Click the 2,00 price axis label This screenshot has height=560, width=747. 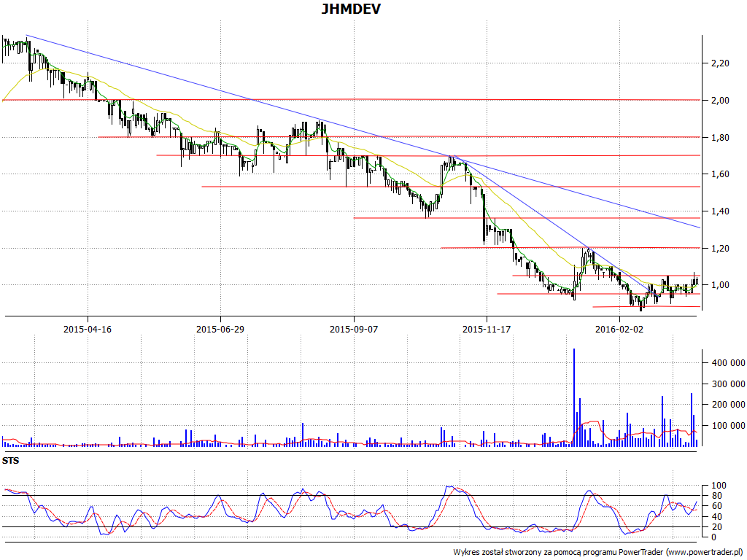[x=720, y=101]
